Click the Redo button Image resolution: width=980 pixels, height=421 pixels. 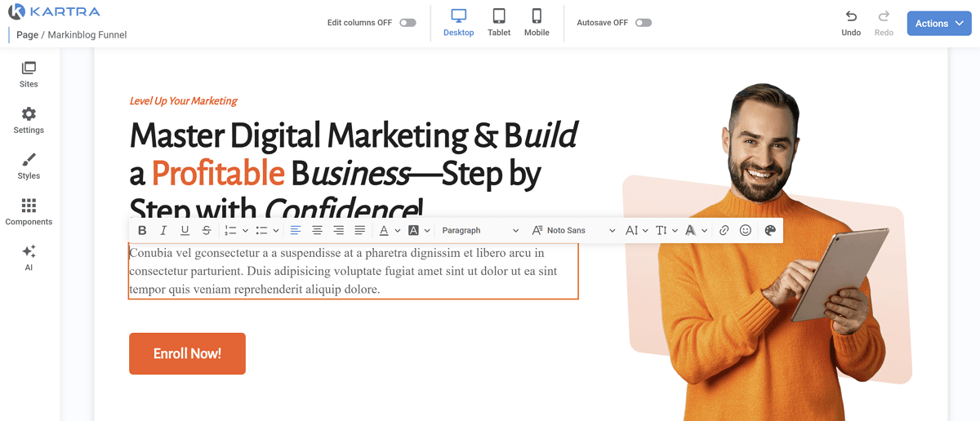click(x=884, y=23)
